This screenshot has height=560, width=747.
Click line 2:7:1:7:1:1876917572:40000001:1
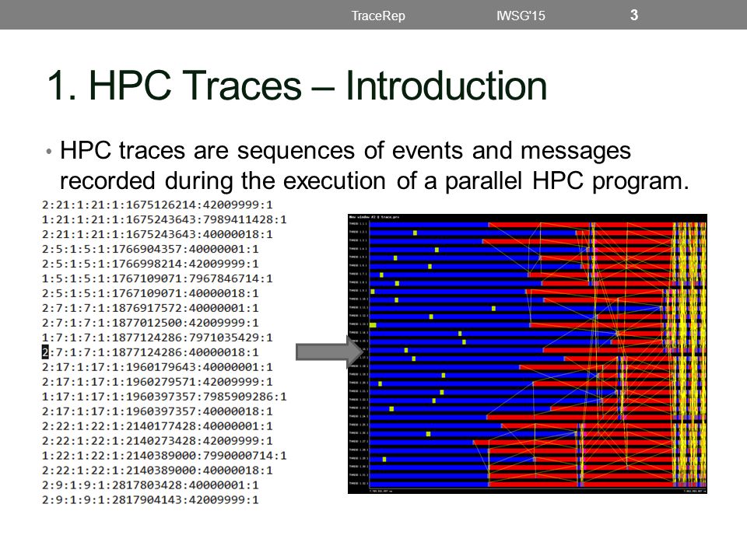coord(150,308)
